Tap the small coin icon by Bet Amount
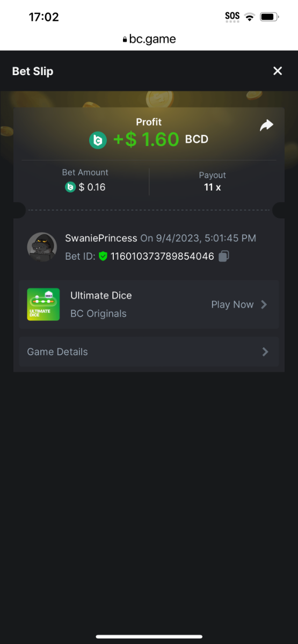 pyautogui.click(x=70, y=187)
